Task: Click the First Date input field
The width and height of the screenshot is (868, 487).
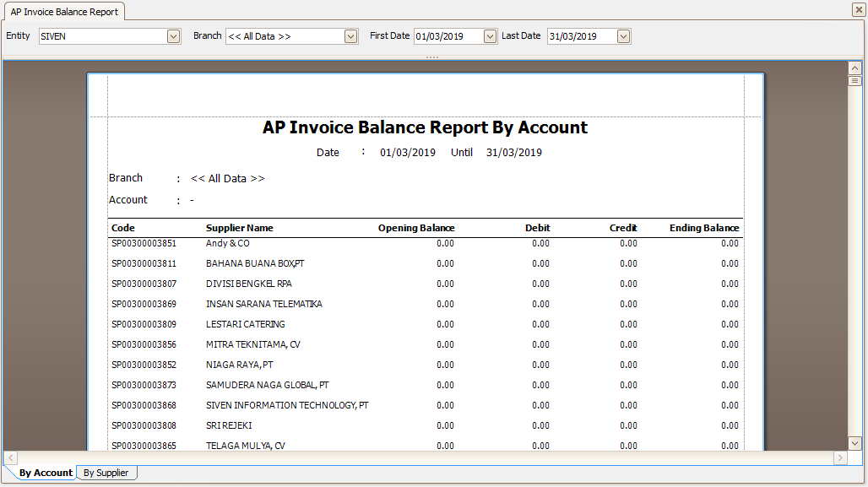Action: point(449,36)
